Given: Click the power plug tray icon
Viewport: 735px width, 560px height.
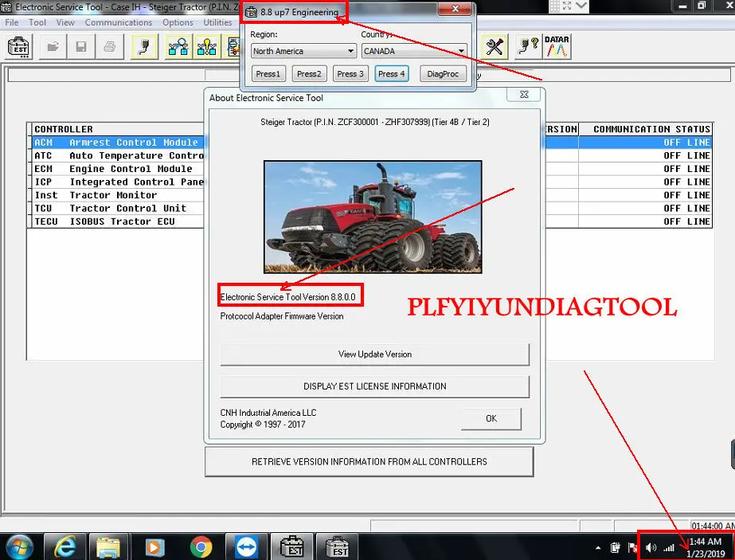Looking at the screenshot, I should click(x=616, y=547).
